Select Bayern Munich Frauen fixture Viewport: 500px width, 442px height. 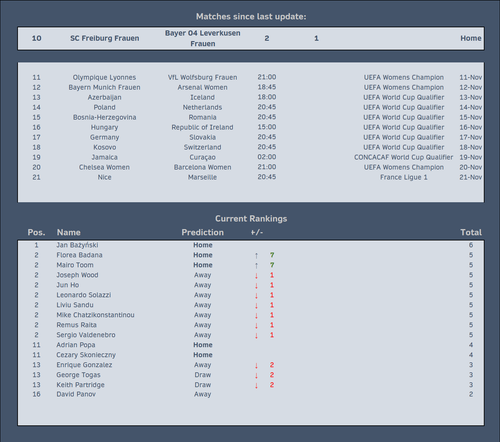click(104, 87)
